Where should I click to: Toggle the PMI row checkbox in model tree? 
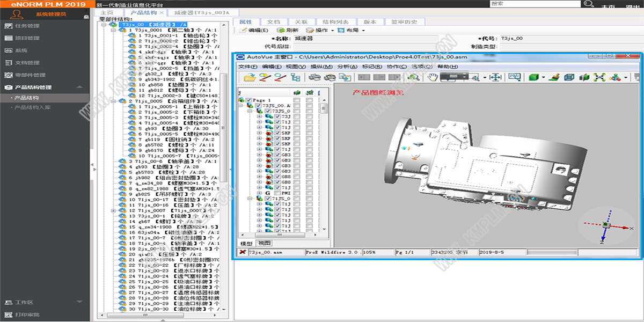click(277, 193)
